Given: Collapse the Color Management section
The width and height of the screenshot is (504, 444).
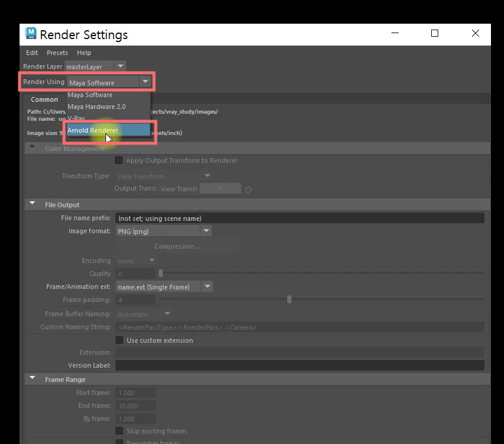Looking at the screenshot, I should 32,147.
